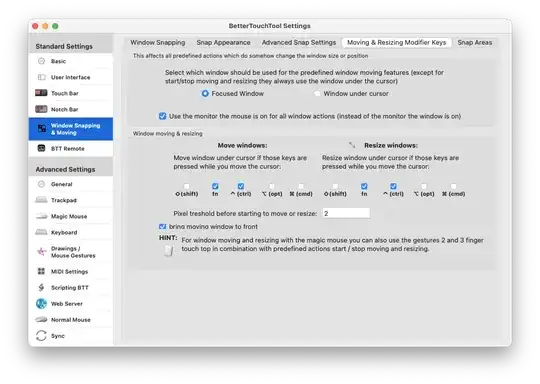Click the Scripting BTT icon
This screenshot has width=540, height=384.
coord(41,287)
